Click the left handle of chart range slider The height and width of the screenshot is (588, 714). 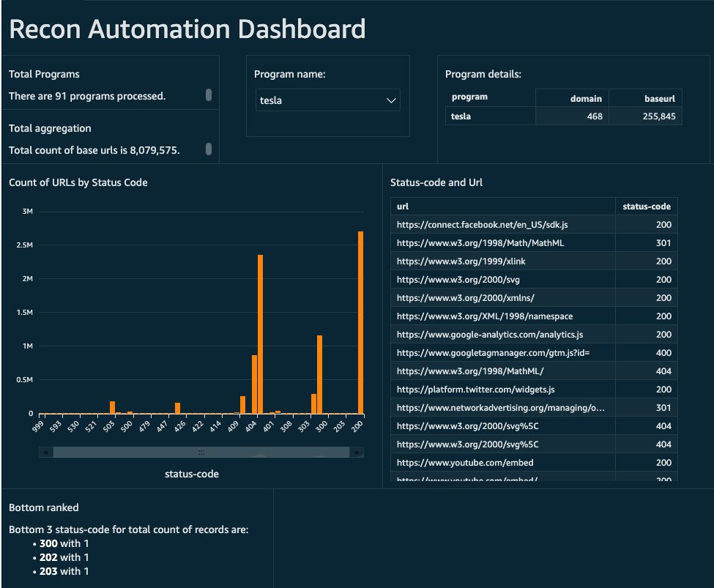pos(45,453)
